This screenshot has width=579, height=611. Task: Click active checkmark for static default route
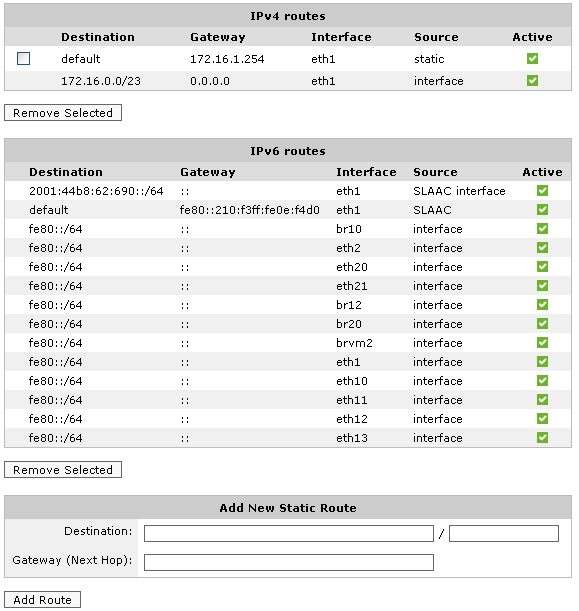(532, 59)
